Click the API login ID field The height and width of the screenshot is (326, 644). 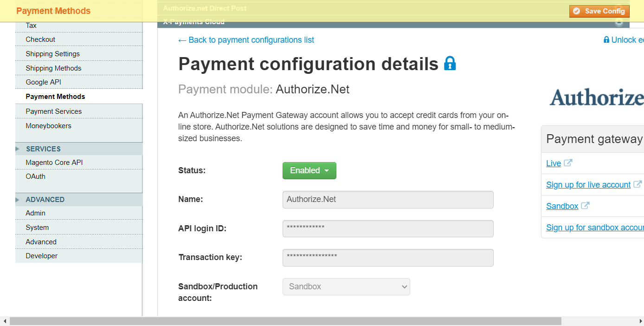pyautogui.click(x=388, y=228)
